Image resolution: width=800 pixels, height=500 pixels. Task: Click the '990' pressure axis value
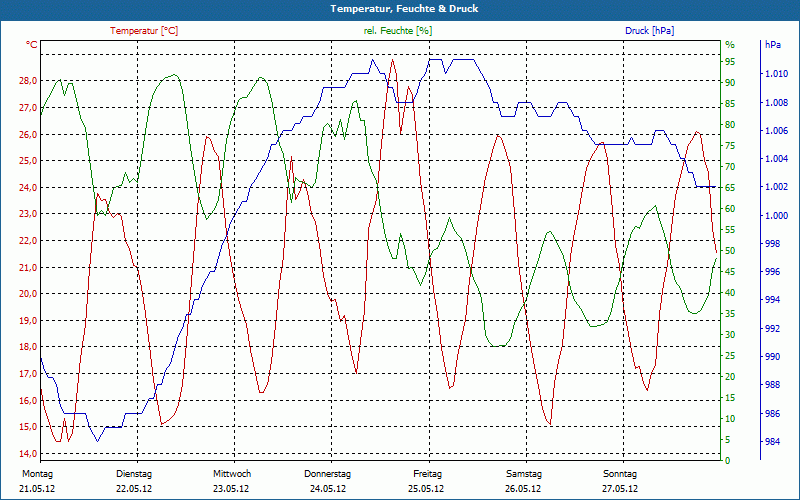tap(771, 357)
